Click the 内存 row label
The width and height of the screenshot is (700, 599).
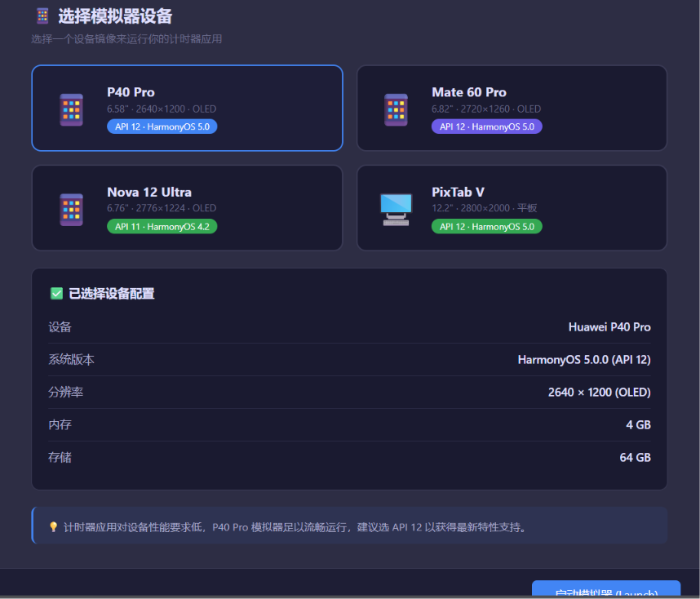(60, 425)
